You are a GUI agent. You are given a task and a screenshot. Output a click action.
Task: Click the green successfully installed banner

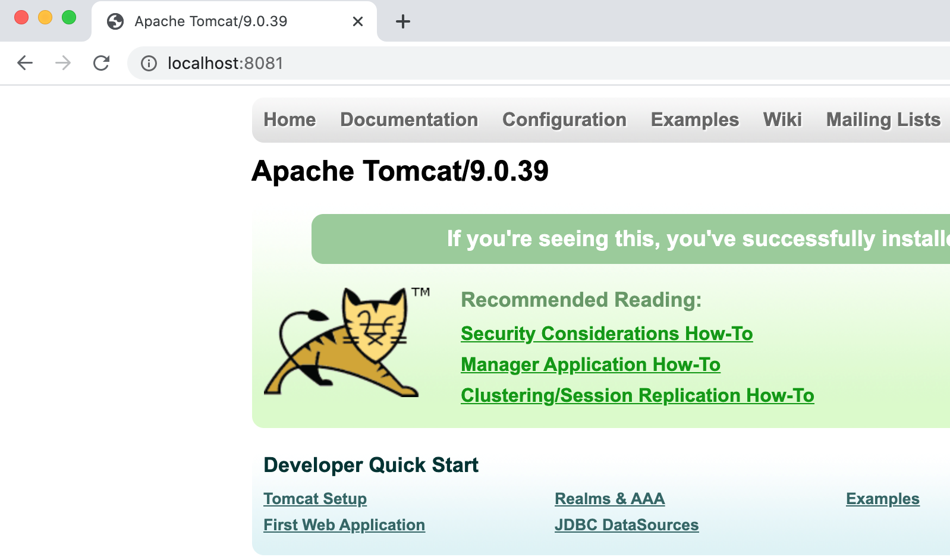631,239
